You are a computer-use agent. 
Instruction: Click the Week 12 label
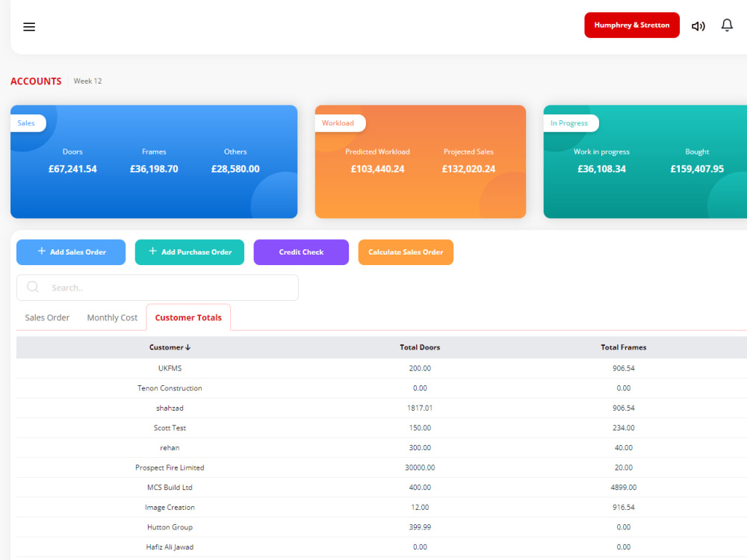[x=87, y=81]
